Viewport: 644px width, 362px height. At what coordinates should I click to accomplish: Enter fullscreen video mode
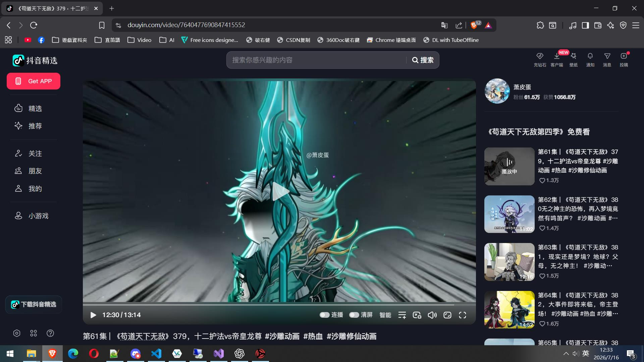463,315
